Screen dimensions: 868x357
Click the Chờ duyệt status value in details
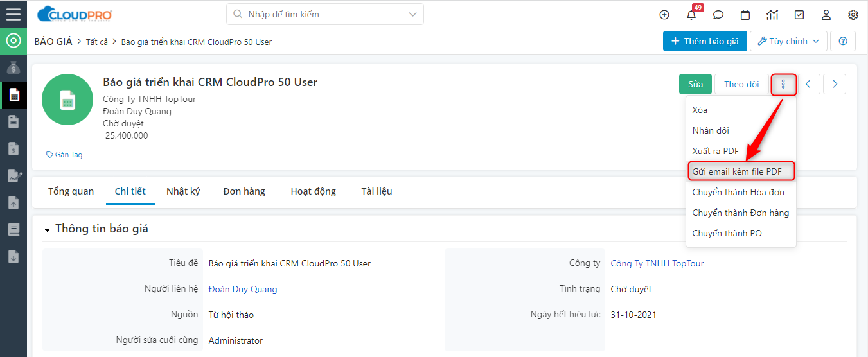631,289
